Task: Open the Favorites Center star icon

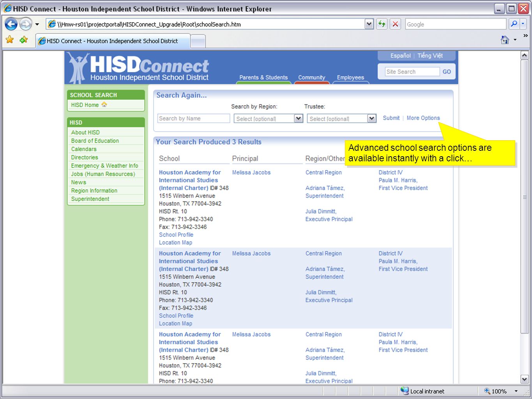Action: click(x=10, y=40)
